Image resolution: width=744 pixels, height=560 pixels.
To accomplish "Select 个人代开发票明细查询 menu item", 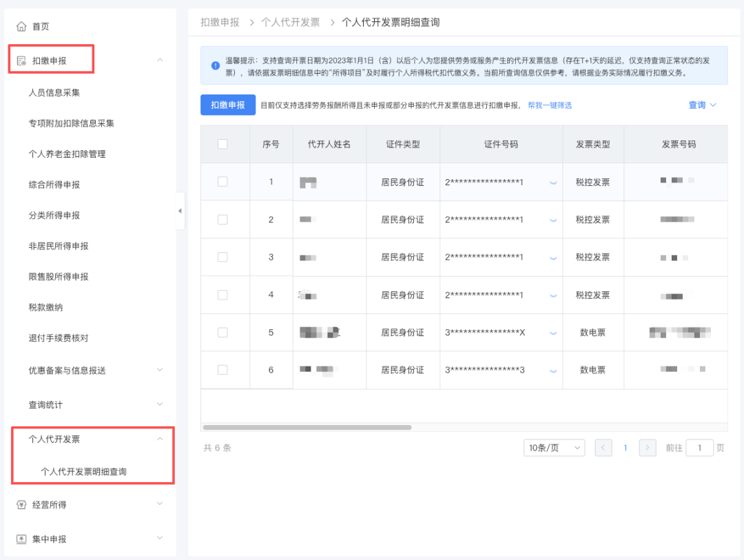I will [x=83, y=472].
